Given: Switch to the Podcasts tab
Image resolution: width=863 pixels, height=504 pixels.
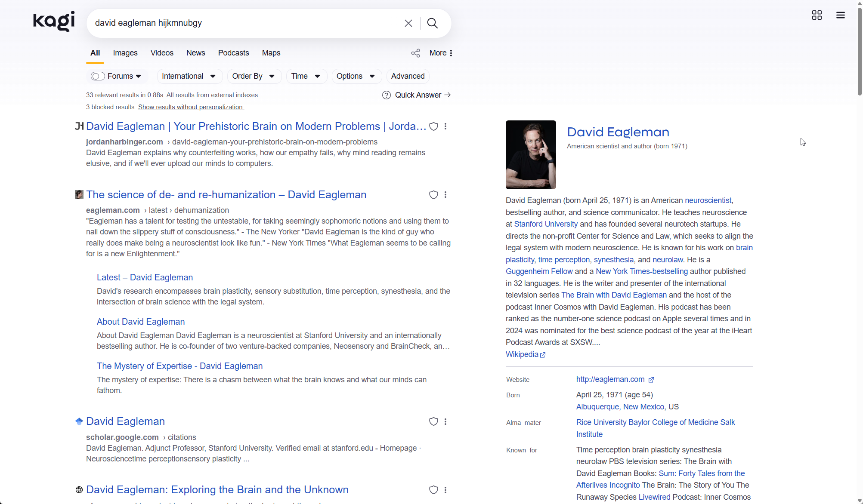Looking at the screenshot, I should (x=233, y=53).
